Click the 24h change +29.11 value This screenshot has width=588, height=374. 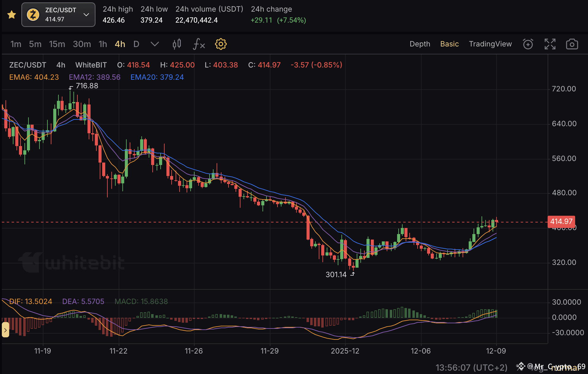click(261, 20)
